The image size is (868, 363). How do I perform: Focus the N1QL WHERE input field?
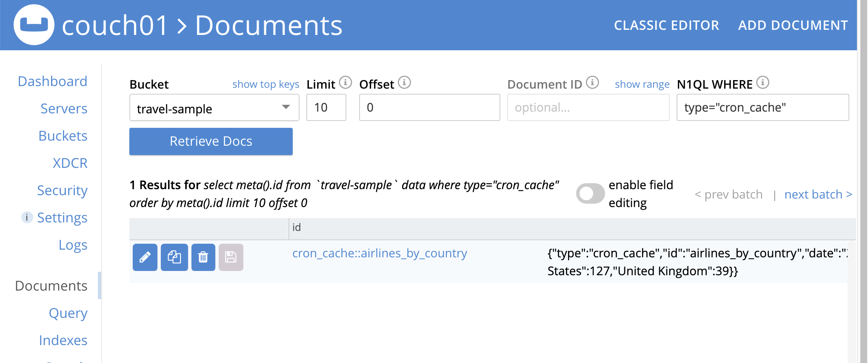[763, 107]
